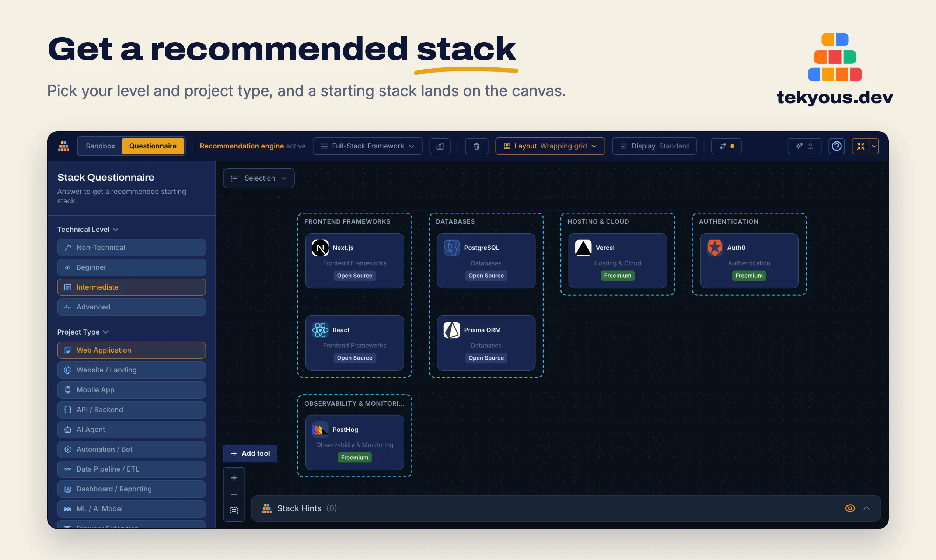Click the PostgreSQL elephant logo
Viewport: 936px width, 560px height.
click(x=451, y=248)
